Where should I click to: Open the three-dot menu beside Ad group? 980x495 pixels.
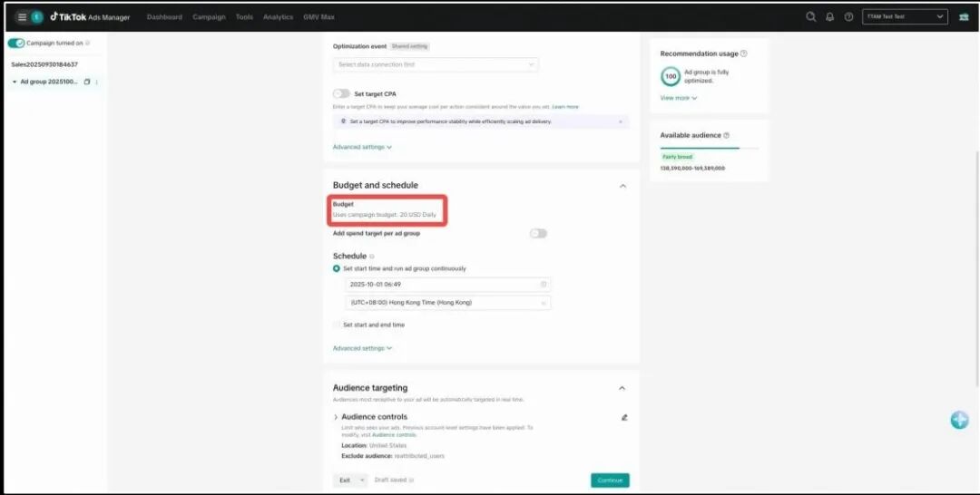(x=96, y=82)
